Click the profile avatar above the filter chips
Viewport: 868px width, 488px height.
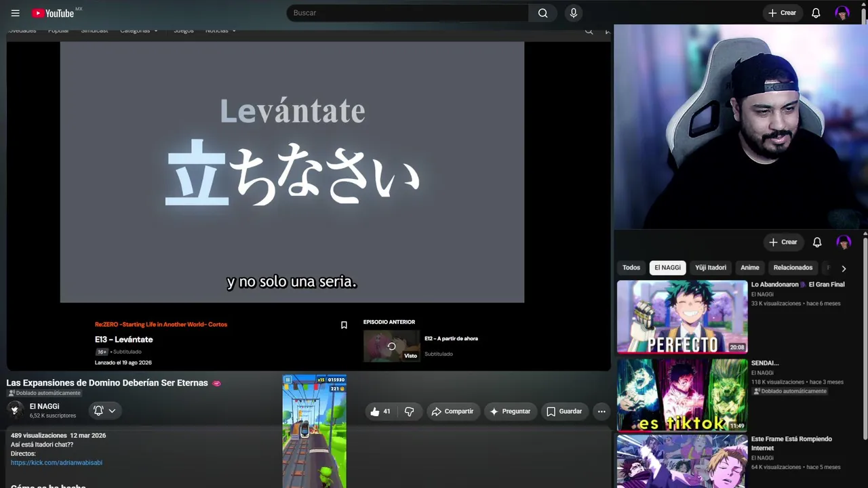point(844,242)
